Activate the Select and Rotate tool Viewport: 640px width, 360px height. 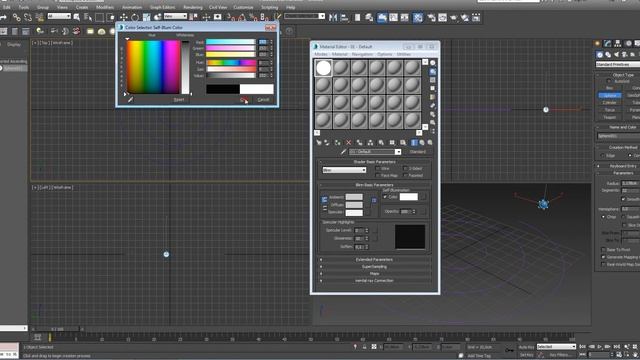click(x=135, y=17)
